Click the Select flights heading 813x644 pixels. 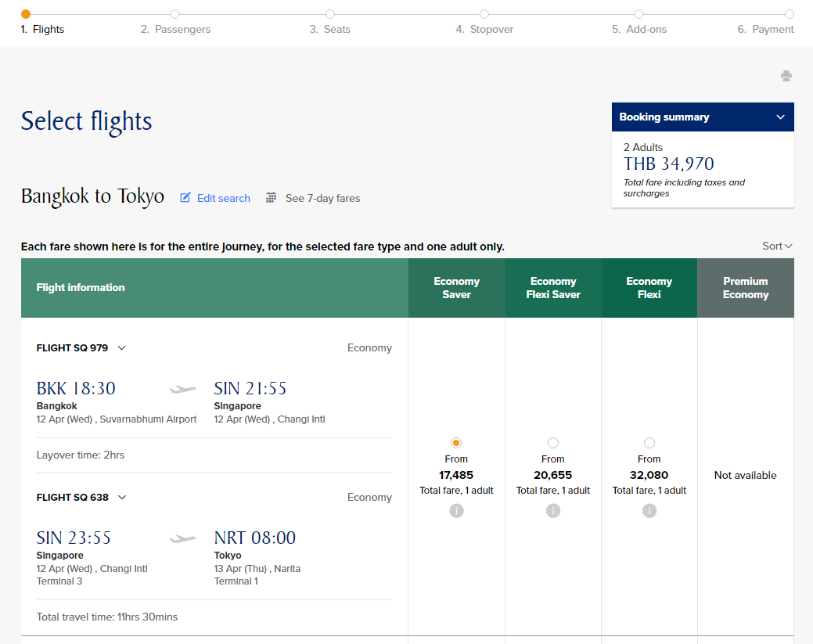coord(86,122)
